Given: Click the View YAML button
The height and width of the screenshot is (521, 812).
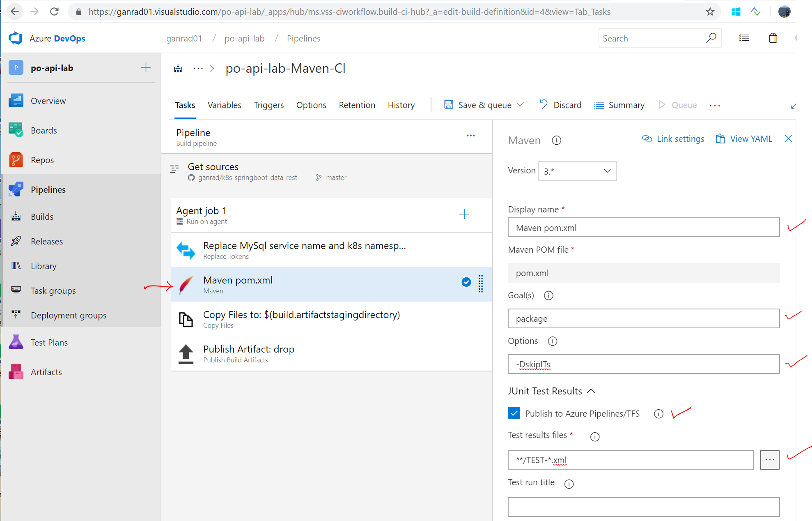Looking at the screenshot, I should (x=744, y=139).
